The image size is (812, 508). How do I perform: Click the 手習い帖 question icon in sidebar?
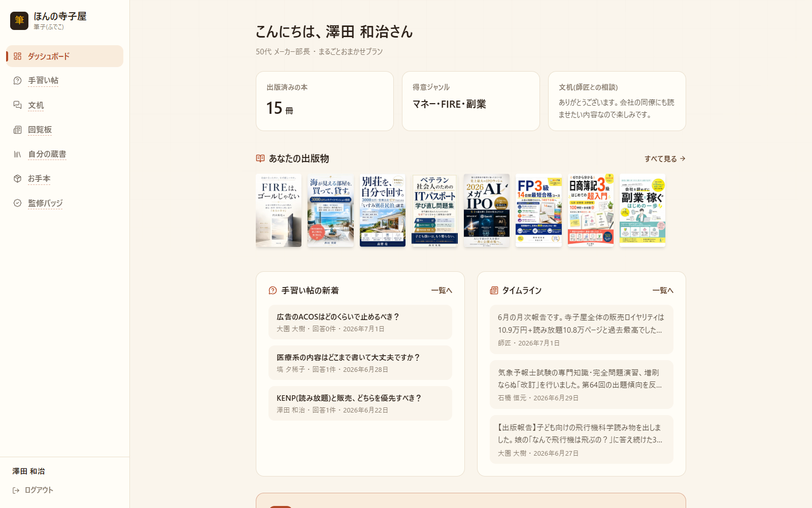coord(18,81)
